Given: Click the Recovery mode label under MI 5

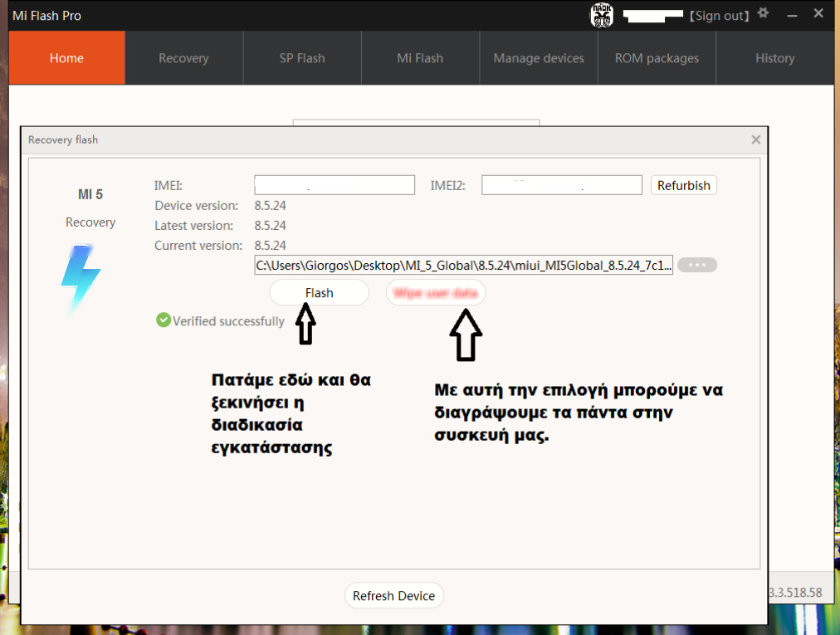Looking at the screenshot, I should tap(90, 222).
